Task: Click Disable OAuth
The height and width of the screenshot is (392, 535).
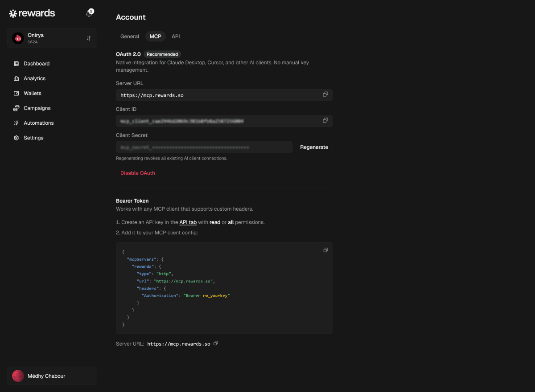Action: coord(138,173)
